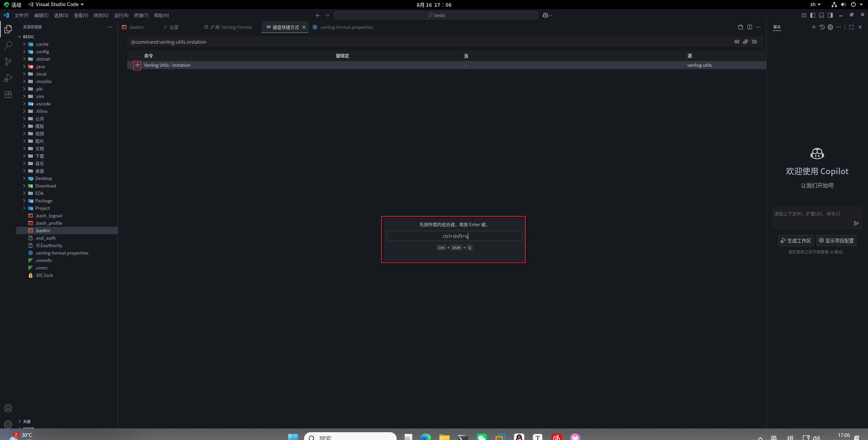Open Copilot chat history icon
868x440 pixels.
822,27
